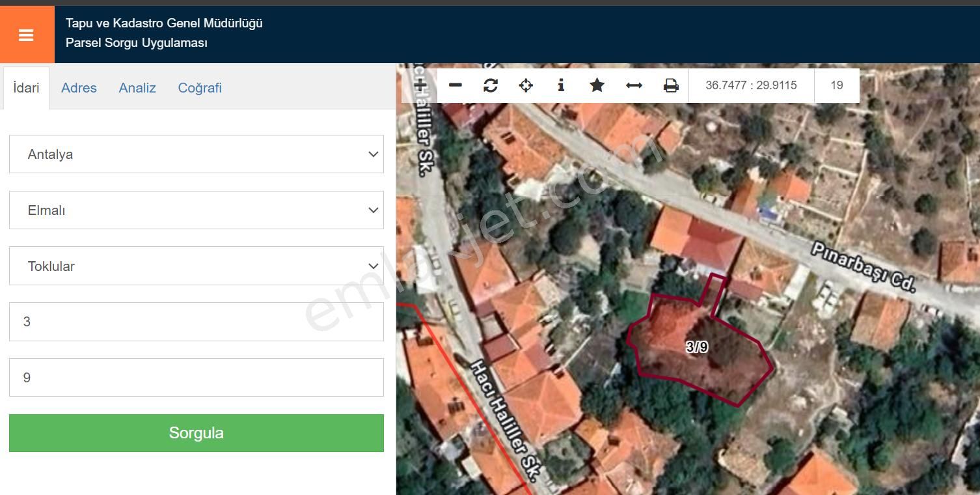Switch to the Analiz tab
The width and height of the screenshot is (980, 495).
137,88
